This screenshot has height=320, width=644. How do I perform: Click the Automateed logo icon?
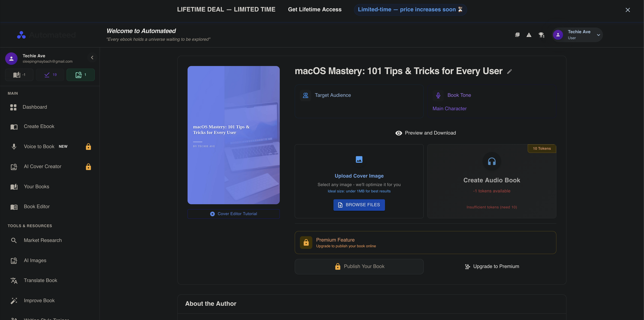pyautogui.click(x=21, y=35)
